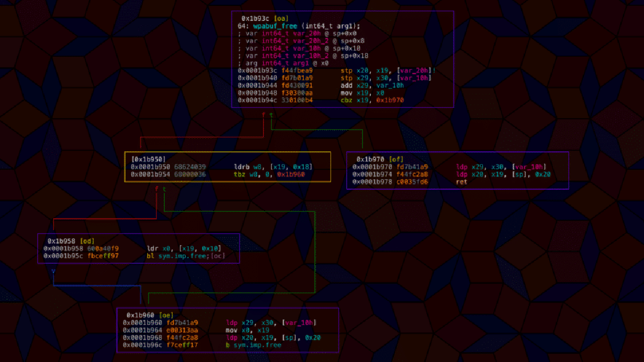The image size is (644, 362).
Task: Click the [0x1b950] block header
Action: (148, 159)
